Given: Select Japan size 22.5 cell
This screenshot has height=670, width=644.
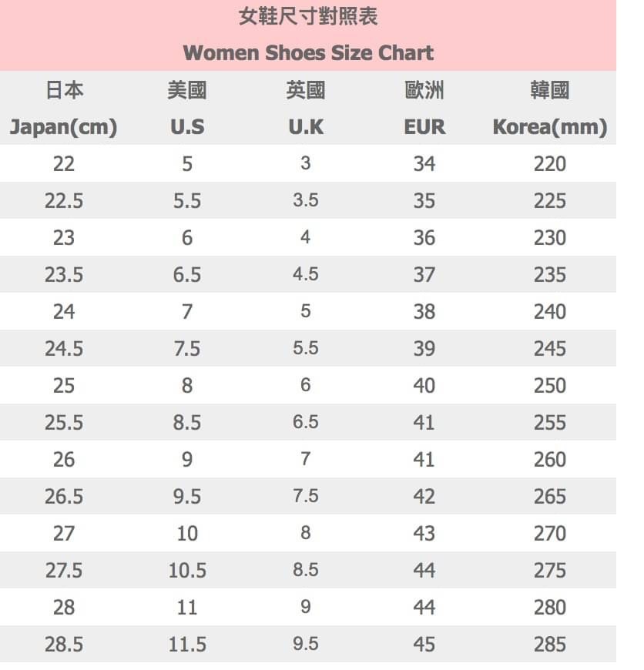Looking at the screenshot, I should [x=64, y=201].
